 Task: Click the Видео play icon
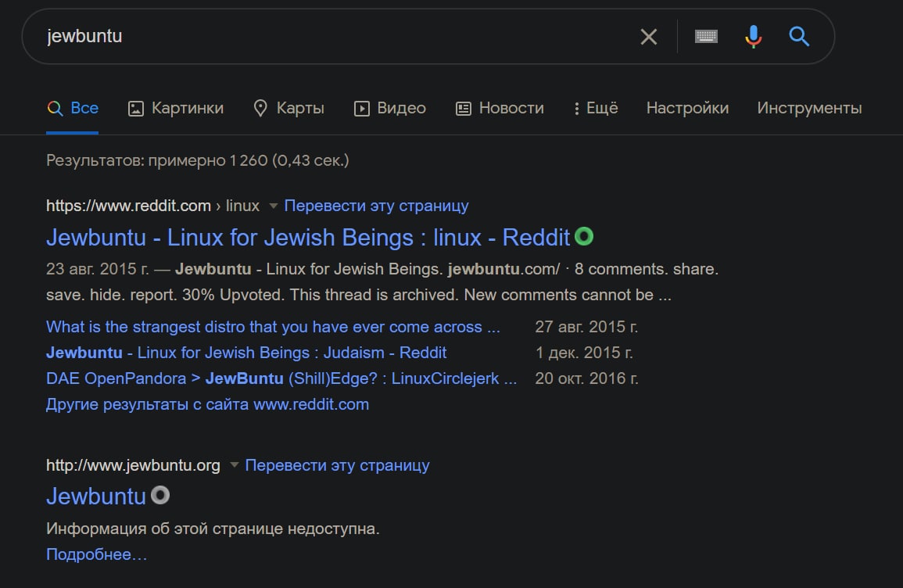tap(362, 108)
